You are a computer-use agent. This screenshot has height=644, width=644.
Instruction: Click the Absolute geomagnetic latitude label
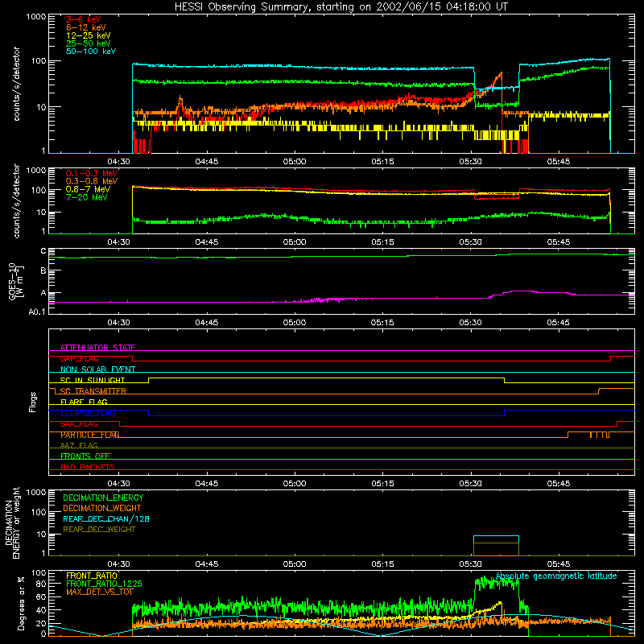(x=556, y=576)
